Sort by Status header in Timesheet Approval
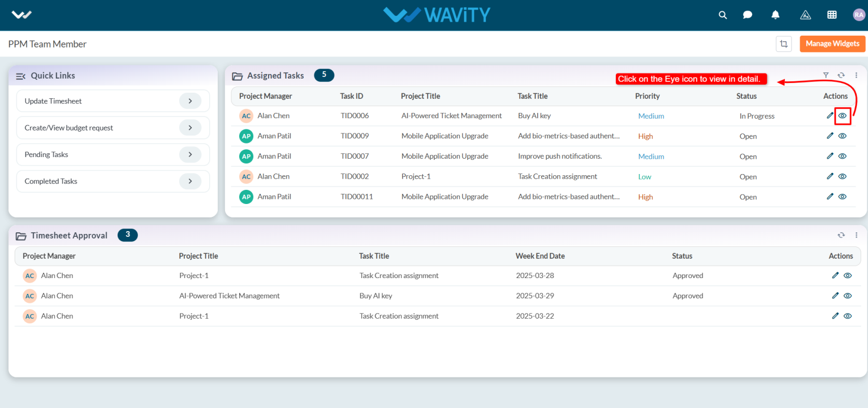This screenshot has height=408, width=868. [x=682, y=256]
